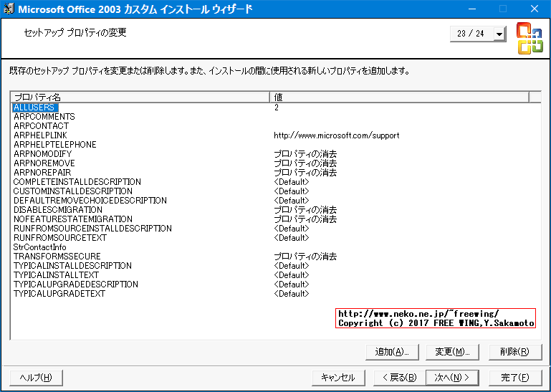551x392 pixels.
Task: Click the 追加(A)... button
Action: [392, 352]
